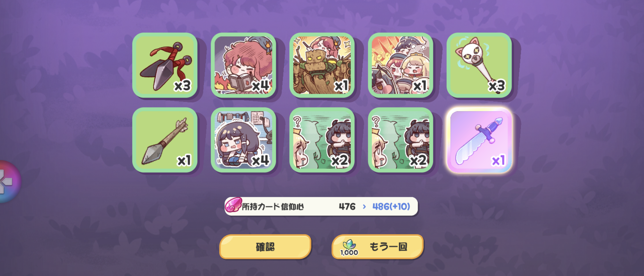Tap the arrow between 476 and 486
Screen dimensions: 644x276
[x=364, y=206]
